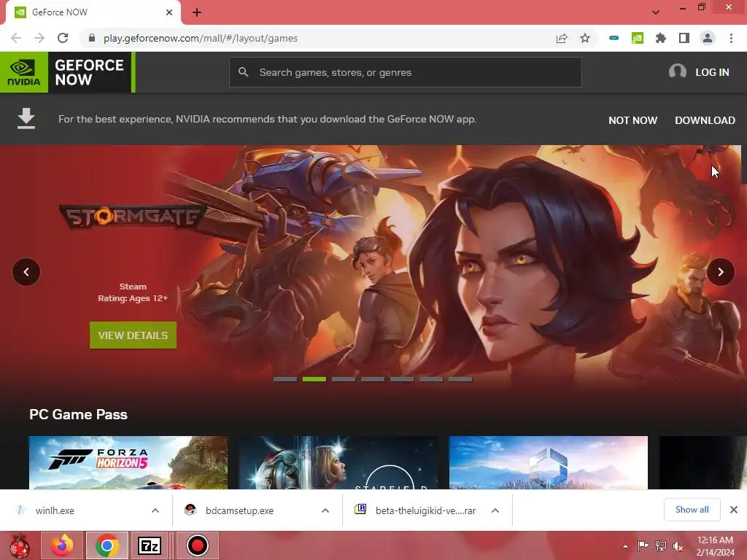Click Chrome taskbar icon
Image resolution: width=747 pixels, height=560 pixels.
pos(107,545)
